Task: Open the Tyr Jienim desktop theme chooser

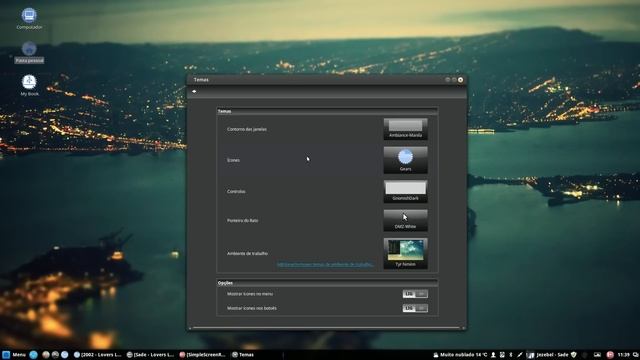Action: (x=405, y=253)
